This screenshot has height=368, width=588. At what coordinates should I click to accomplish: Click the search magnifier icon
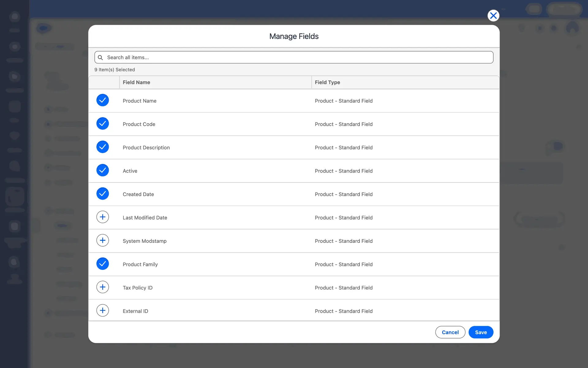(x=100, y=58)
